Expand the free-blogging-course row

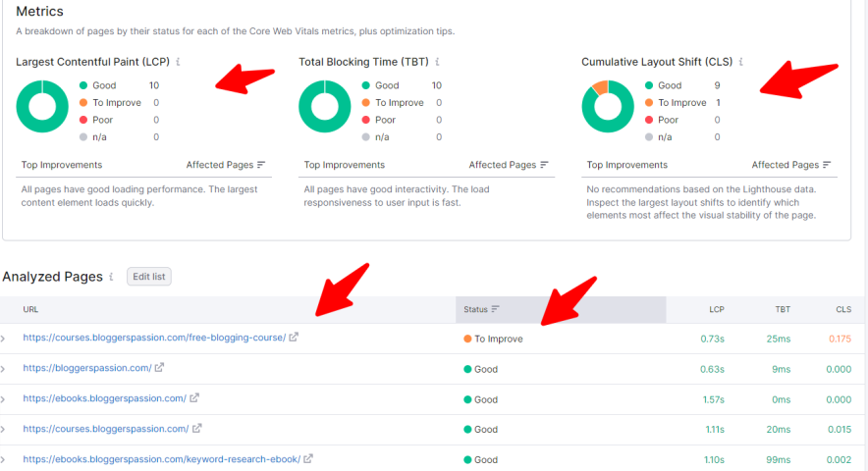[x=5, y=339]
